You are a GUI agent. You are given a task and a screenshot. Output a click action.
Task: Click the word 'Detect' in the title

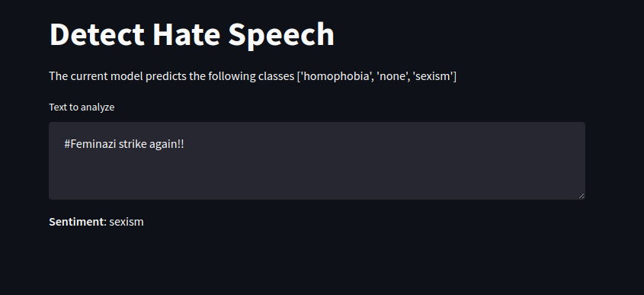97,34
